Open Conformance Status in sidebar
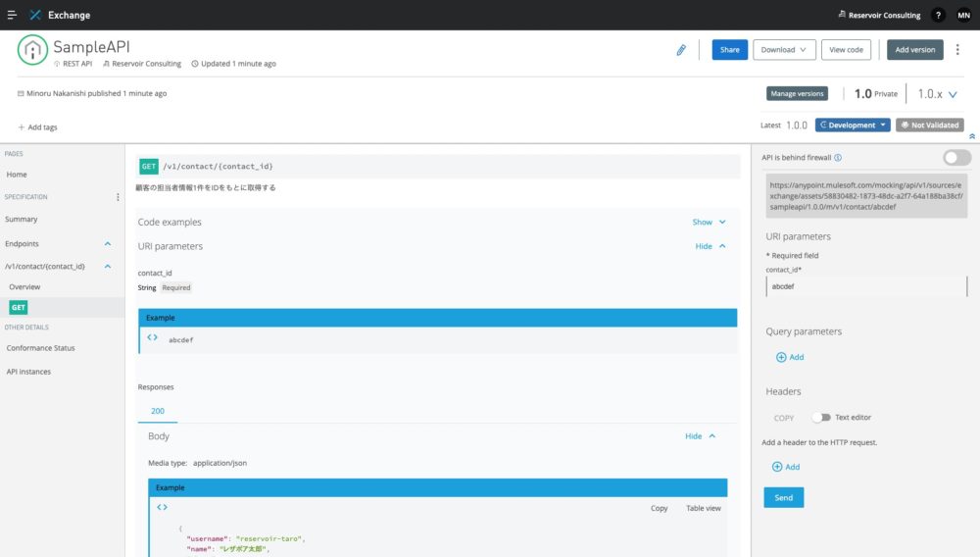This screenshot has width=980, height=557. click(x=40, y=348)
